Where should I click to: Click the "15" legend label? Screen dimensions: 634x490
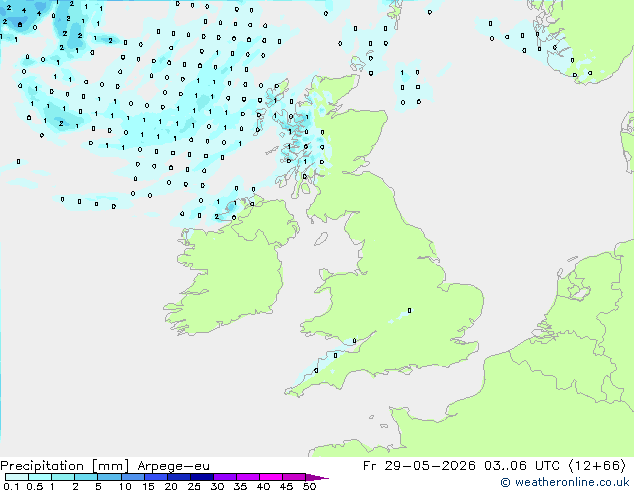pos(148,486)
